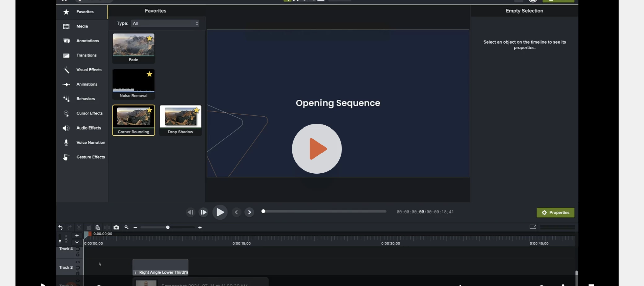Click the Properties button
Image resolution: width=644 pixels, height=286 pixels.
tap(555, 212)
